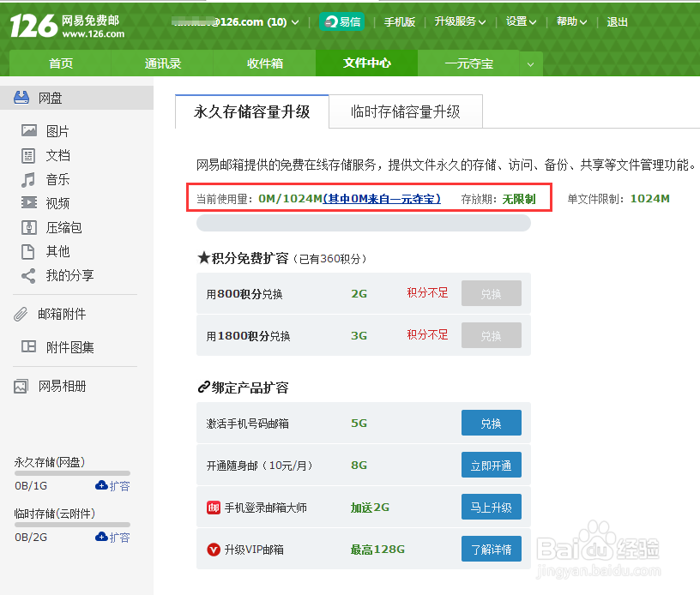Viewport: 700px width, 595px height.
Task: Click 扩容 under 永久存储(网盘)
Action: pyautogui.click(x=112, y=486)
